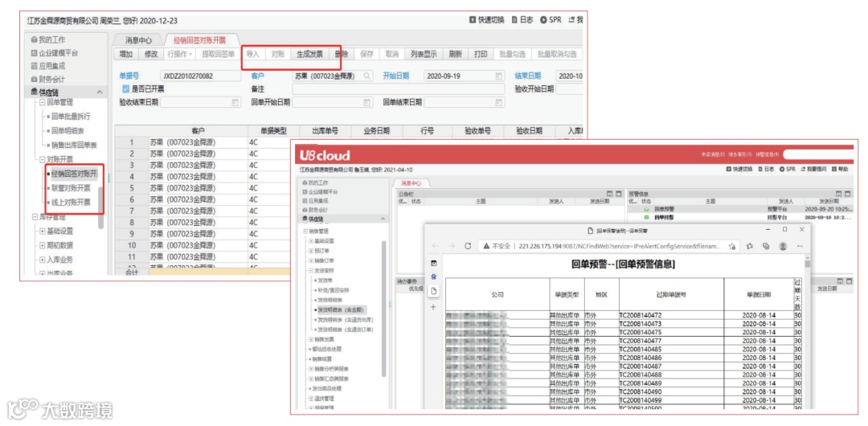Viewport: 868px width, 426px height.
Task: Click the browser address bar URL
Action: click(620, 246)
